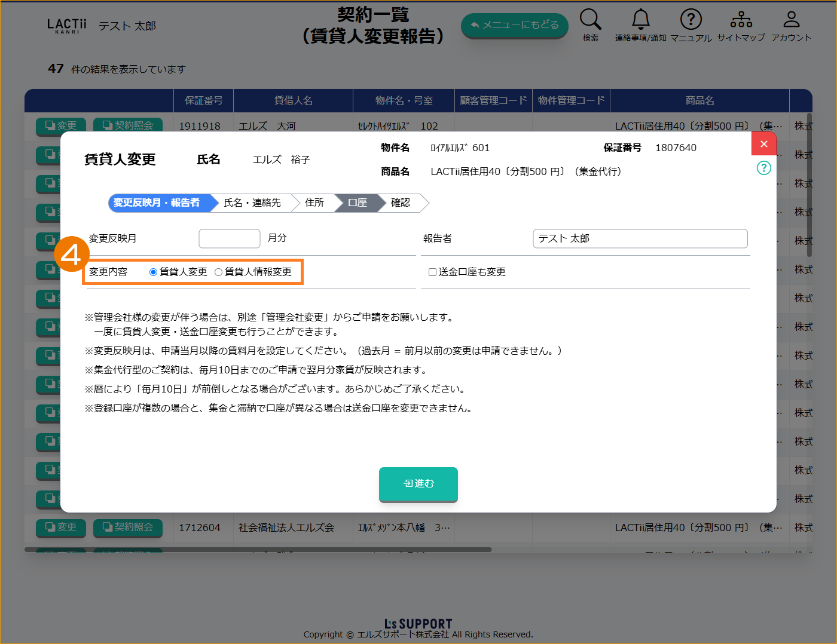837x644 pixels.
Task: Enable the 送金口座も変更 checkbox
Action: pos(432,272)
